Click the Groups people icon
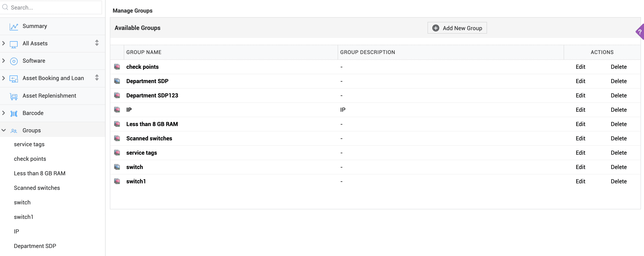The image size is (644, 256). (x=14, y=131)
